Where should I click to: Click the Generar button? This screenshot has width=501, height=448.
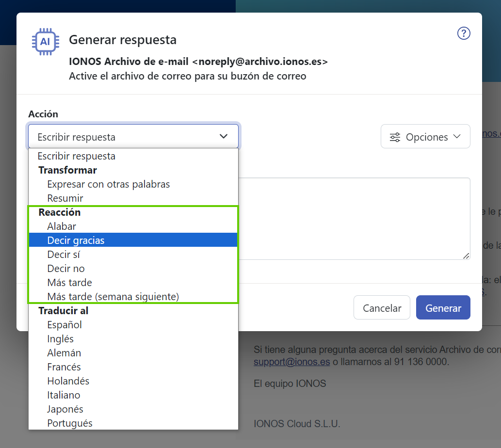click(x=443, y=307)
